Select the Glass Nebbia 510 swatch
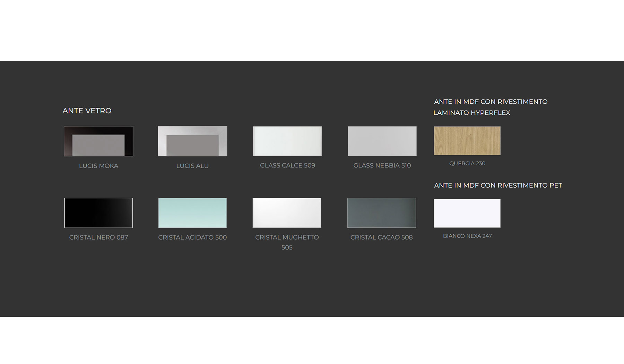The image size is (624, 364). point(382,141)
